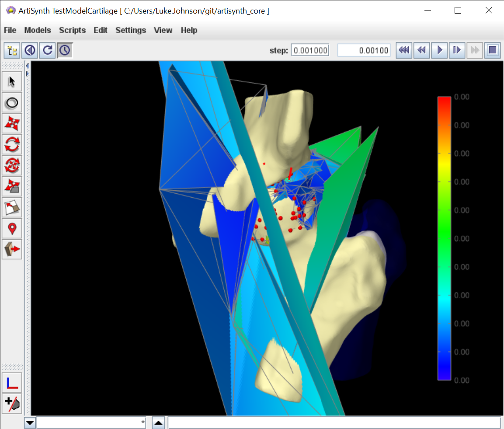
Task: Select the Translate tool
Action: coord(12,123)
